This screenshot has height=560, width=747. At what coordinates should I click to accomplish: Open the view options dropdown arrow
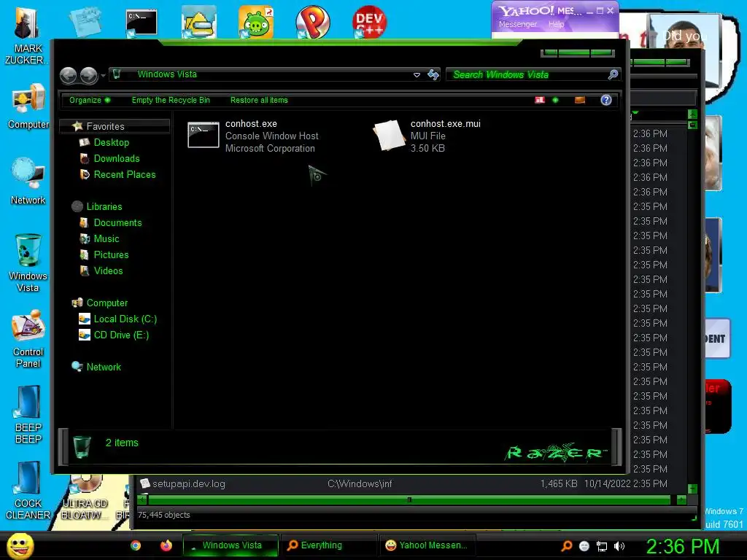pyautogui.click(x=555, y=100)
